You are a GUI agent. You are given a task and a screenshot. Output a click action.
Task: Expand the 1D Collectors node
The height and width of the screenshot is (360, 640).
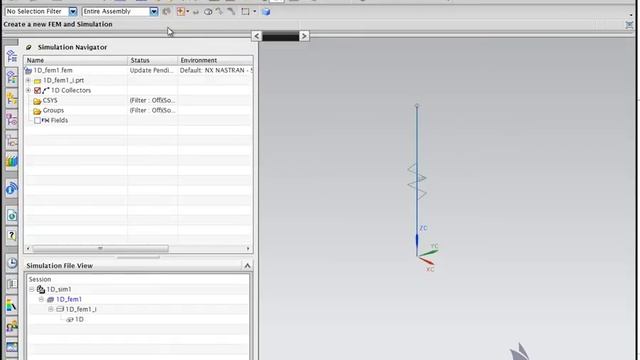pyautogui.click(x=28, y=90)
